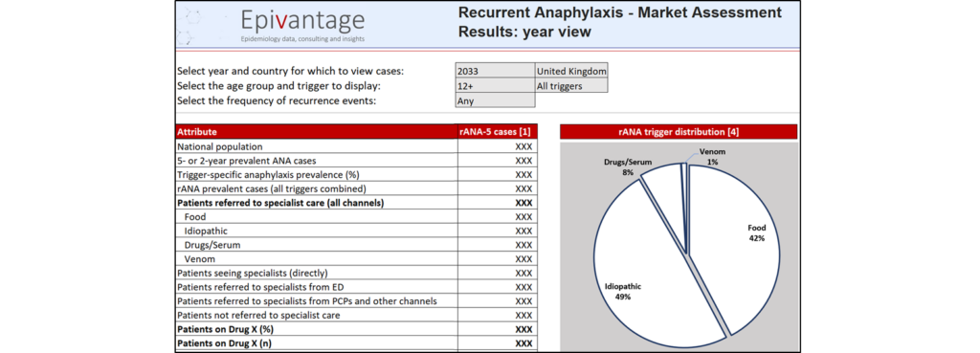The width and height of the screenshot is (980, 353).
Task: Click the XXX value in the Venom row
Action: 523,259
